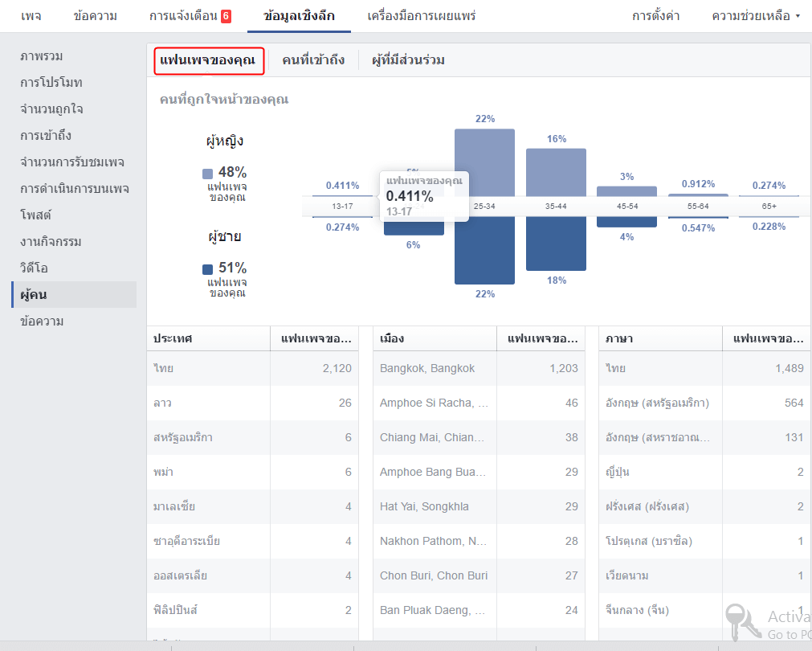Select ผู้คน in the sidebar
The width and height of the screenshot is (812, 651).
pos(74,294)
